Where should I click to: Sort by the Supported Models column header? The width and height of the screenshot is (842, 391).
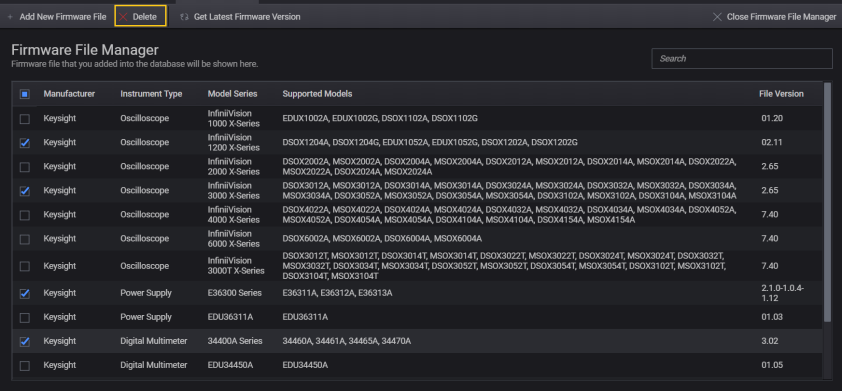(317, 93)
